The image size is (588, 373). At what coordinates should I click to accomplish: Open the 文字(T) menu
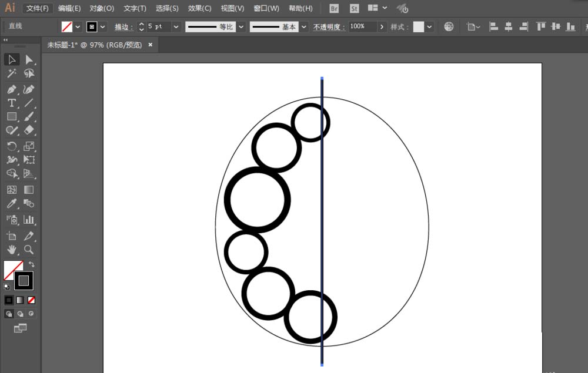click(x=134, y=8)
